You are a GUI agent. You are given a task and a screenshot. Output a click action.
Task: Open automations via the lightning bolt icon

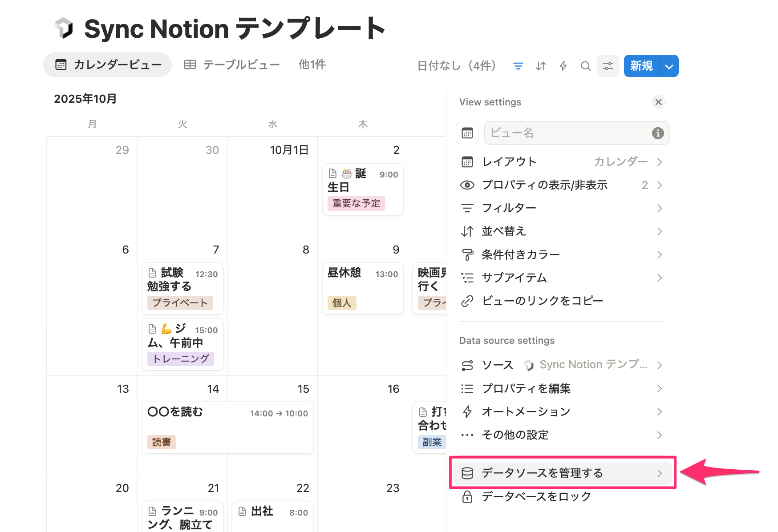563,66
